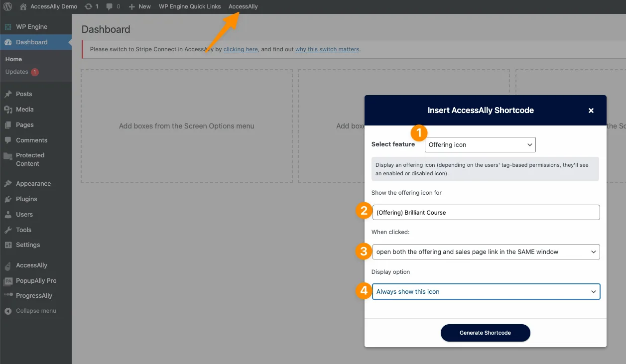This screenshot has width=626, height=364.
Task: Click the Collapse menu arrow icon
Action: (x=8, y=311)
